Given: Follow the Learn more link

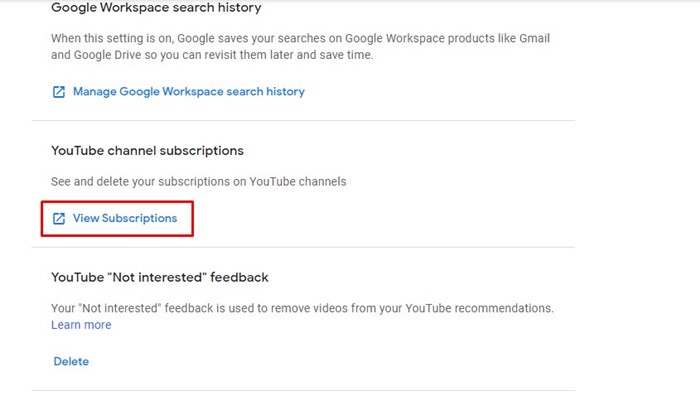Looking at the screenshot, I should click(x=81, y=325).
